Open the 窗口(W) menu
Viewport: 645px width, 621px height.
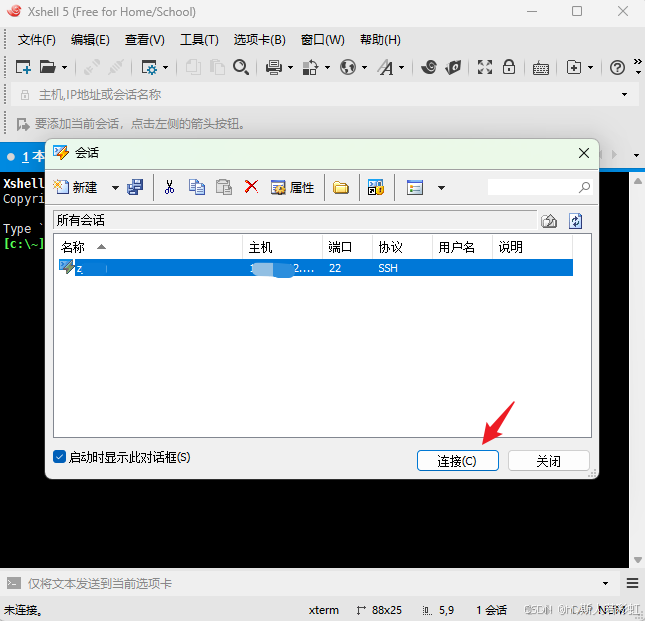pyautogui.click(x=322, y=40)
